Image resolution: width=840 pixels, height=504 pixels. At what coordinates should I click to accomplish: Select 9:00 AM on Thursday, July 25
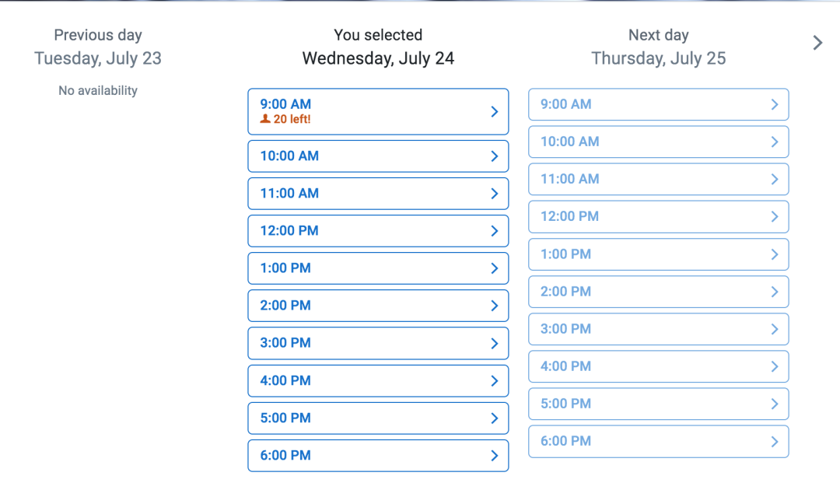[x=659, y=104]
